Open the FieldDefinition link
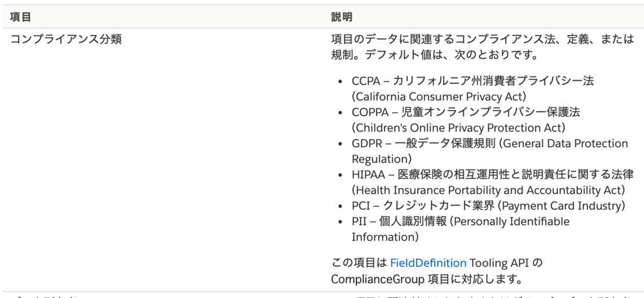 [x=428, y=263]
